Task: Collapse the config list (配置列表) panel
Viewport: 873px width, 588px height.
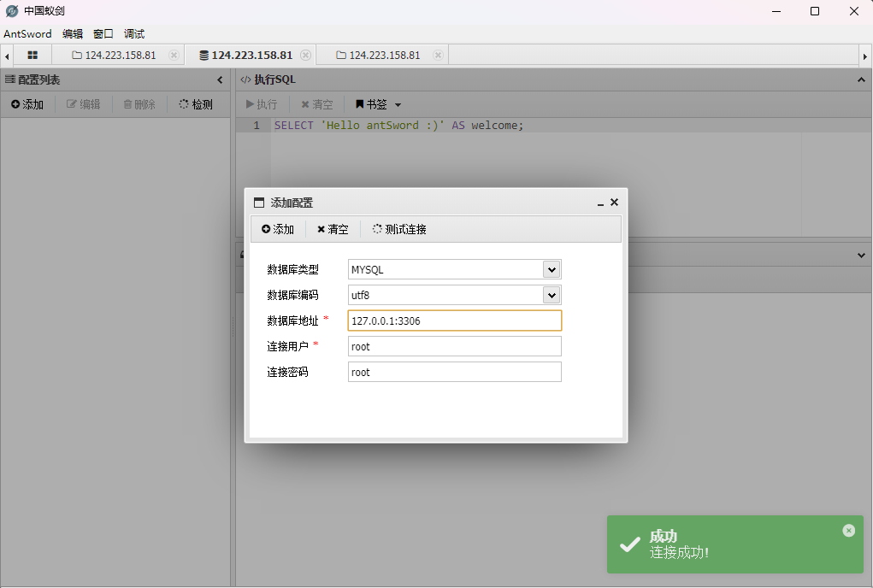Action: (220, 79)
